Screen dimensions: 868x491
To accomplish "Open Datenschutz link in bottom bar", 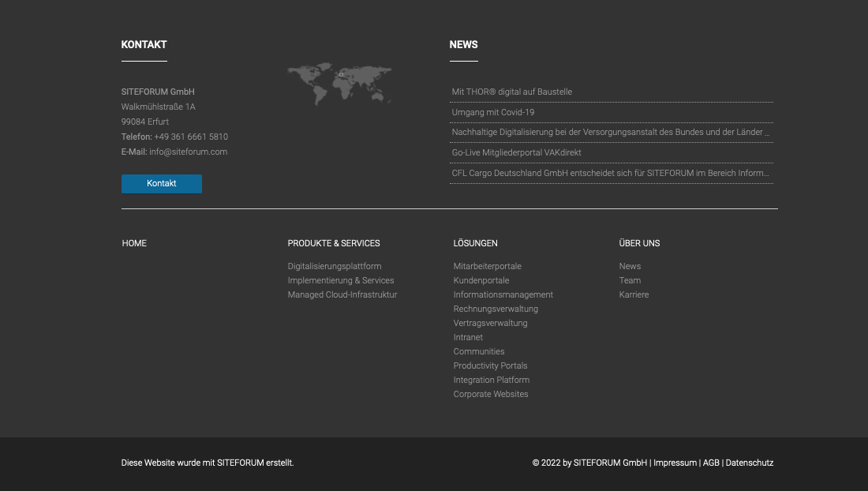I will click(750, 463).
